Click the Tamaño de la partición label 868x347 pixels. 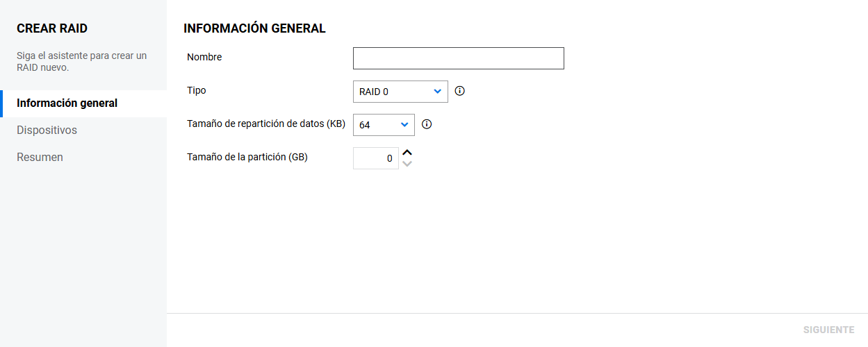(247, 157)
